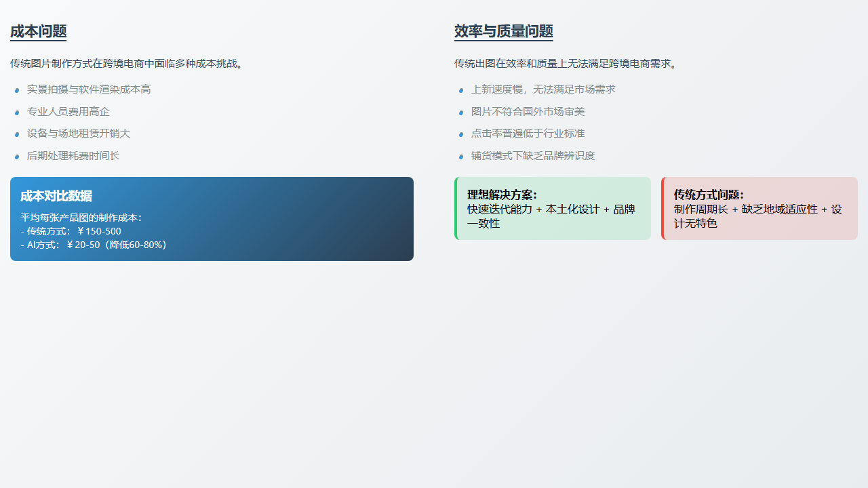This screenshot has width=868, height=488.
Task: Click the bullet 铺货模式下缺乏品牌辨识度
Action: click(x=533, y=156)
